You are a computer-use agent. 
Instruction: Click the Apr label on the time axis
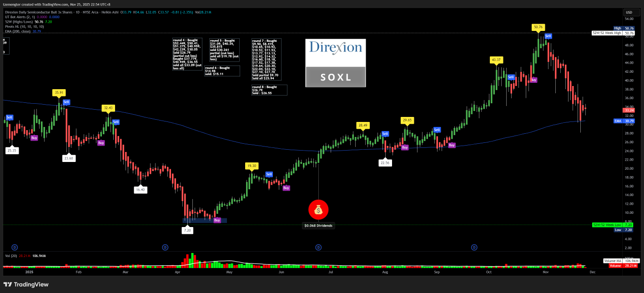[x=177, y=272]
